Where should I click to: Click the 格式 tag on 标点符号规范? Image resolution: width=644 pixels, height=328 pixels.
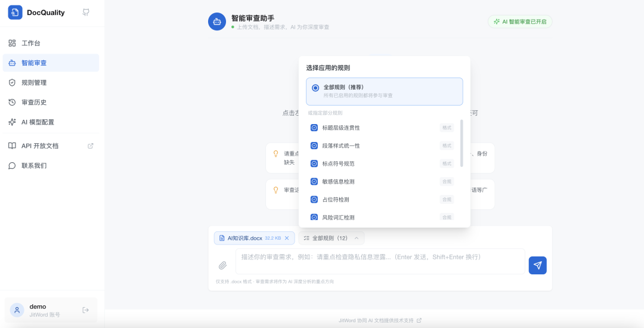pos(447,163)
